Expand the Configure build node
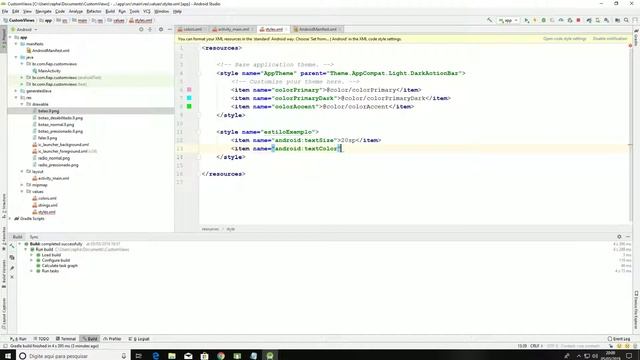The height and width of the screenshot is (360, 640). 31,260
